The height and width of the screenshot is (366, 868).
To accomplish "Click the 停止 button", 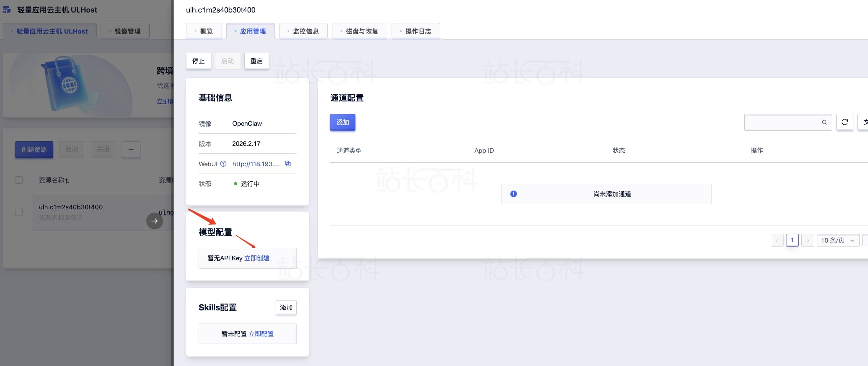I will 199,61.
